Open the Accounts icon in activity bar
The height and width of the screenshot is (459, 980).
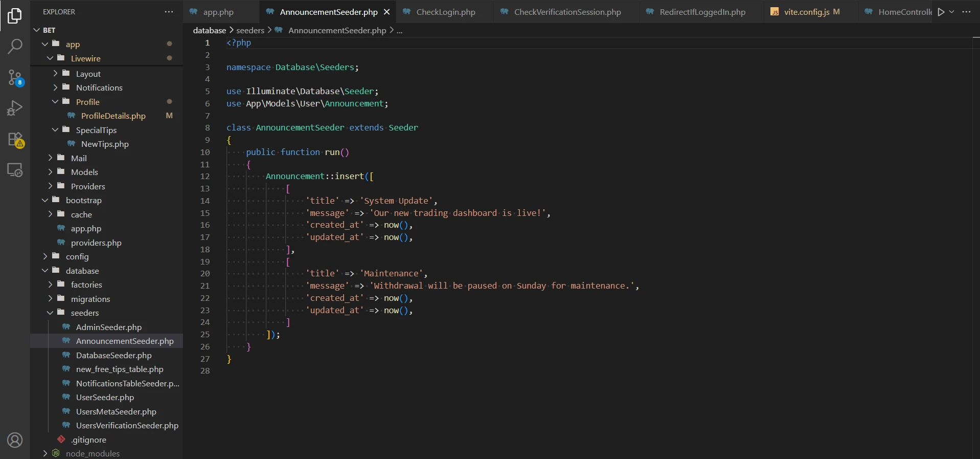[15, 440]
